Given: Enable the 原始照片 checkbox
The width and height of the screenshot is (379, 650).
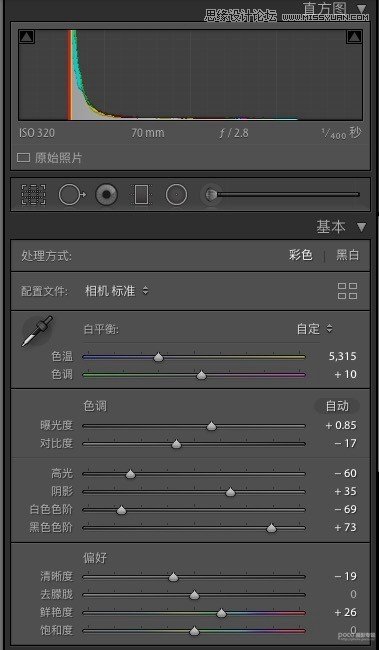Looking at the screenshot, I should click(24, 158).
